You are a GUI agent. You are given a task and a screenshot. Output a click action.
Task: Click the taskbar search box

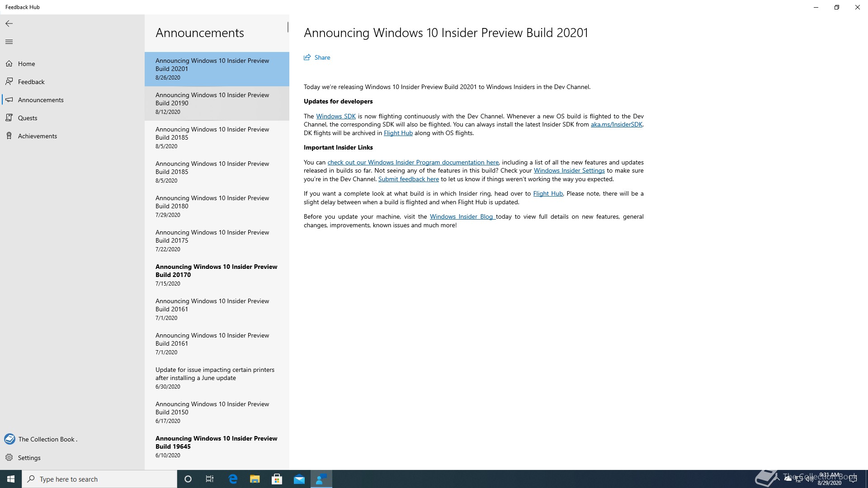[99, 479]
